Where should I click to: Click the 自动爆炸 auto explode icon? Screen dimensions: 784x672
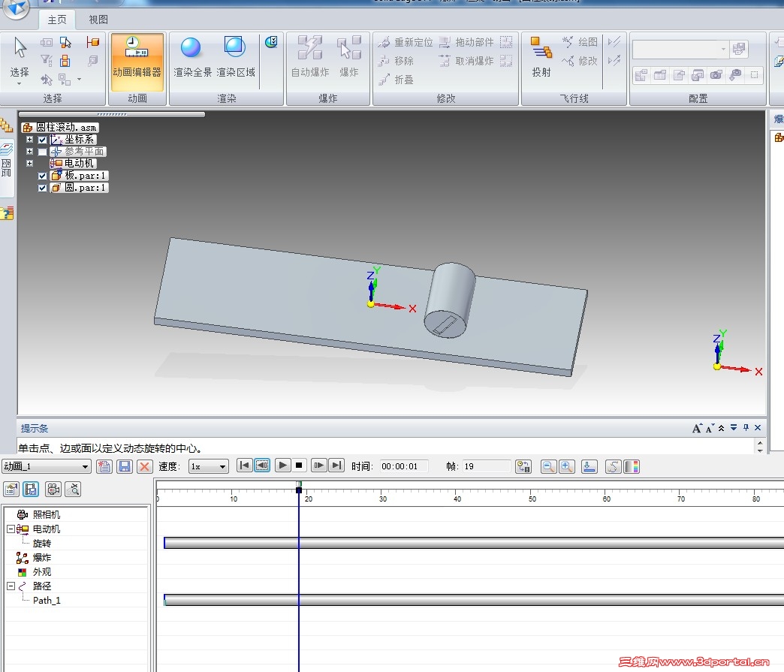click(310, 56)
